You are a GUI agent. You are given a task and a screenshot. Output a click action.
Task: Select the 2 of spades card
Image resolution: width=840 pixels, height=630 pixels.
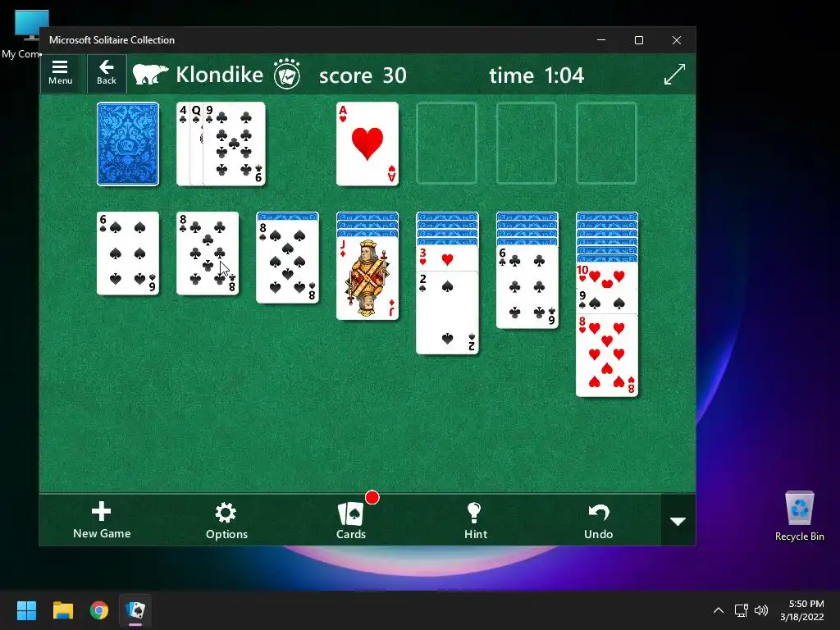(x=447, y=313)
